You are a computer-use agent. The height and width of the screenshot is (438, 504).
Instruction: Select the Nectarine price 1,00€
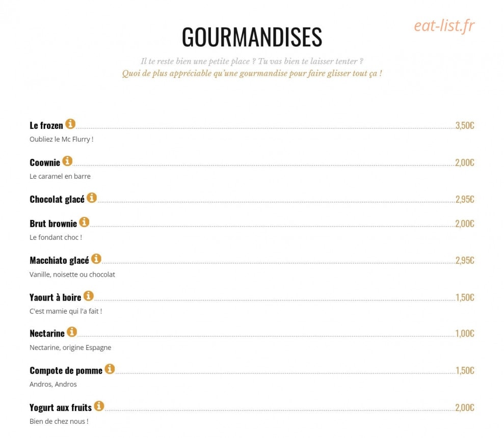[x=465, y=334]
